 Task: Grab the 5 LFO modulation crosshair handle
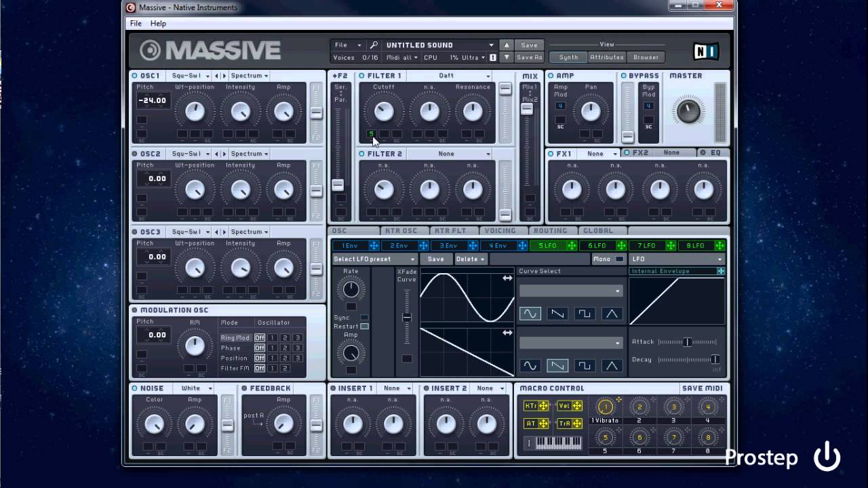tap(572, 245)
